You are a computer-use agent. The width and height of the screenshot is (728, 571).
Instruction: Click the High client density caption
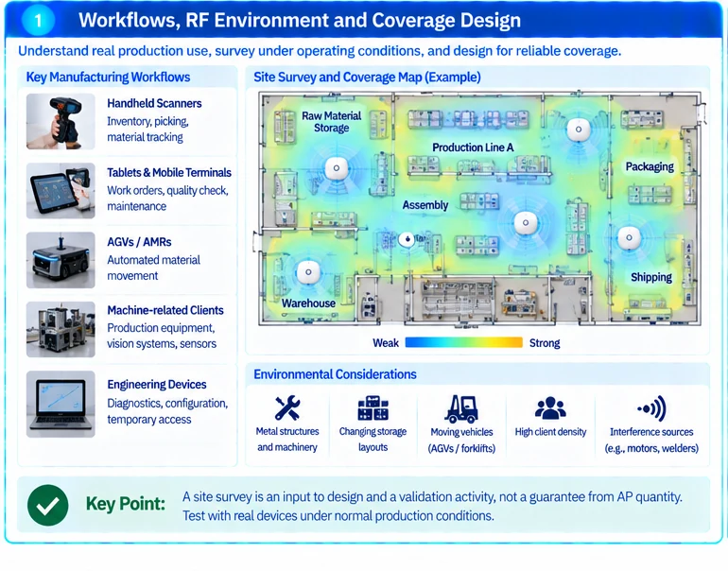point(550,432)
